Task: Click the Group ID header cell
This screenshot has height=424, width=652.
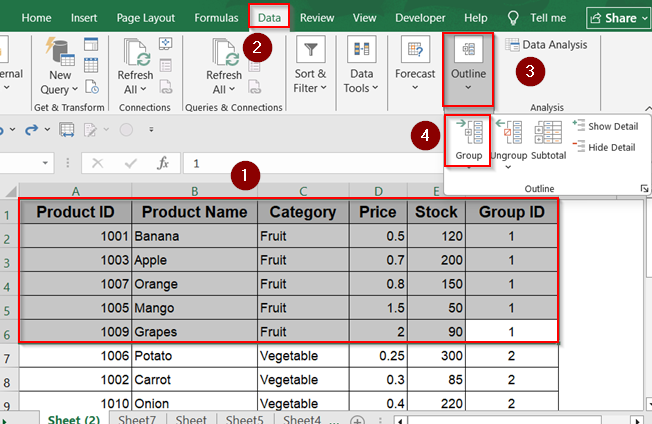Action: click(x=511, y=212)
